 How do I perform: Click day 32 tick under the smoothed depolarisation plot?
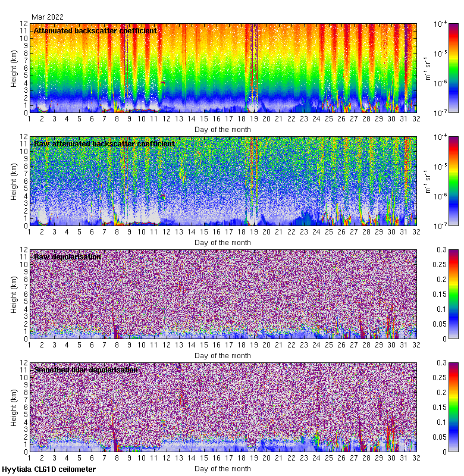(416, 458)
